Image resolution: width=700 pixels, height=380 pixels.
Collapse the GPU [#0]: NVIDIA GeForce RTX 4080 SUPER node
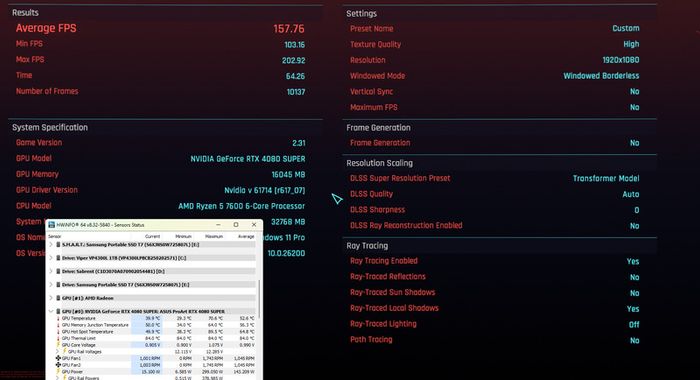click(51, 311)
